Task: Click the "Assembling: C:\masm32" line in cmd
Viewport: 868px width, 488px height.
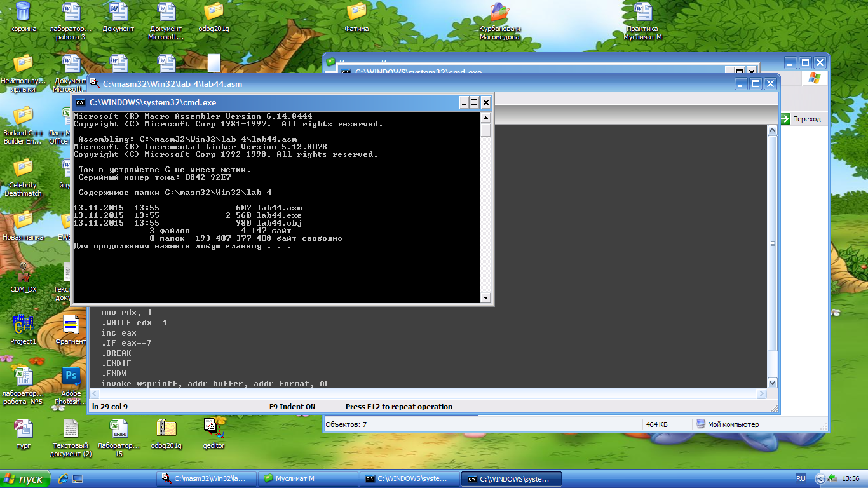Action: pos(188,139)
